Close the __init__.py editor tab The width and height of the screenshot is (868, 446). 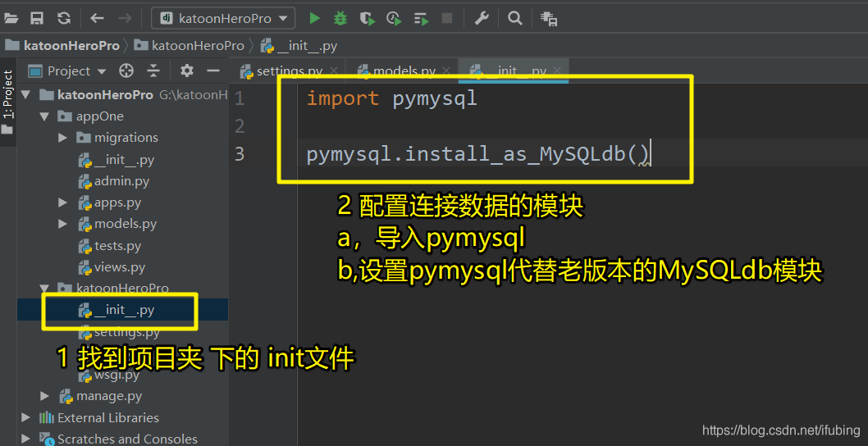(x=557, y=71)
